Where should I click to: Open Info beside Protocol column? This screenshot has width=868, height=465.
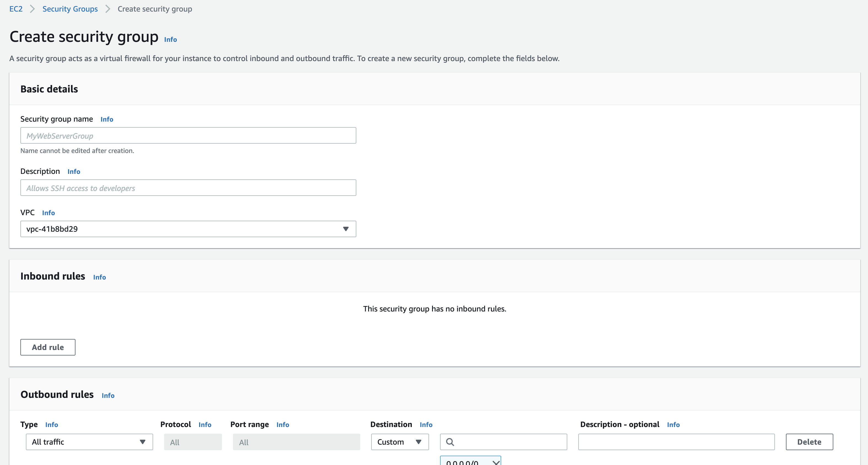(x=205, y=425)
